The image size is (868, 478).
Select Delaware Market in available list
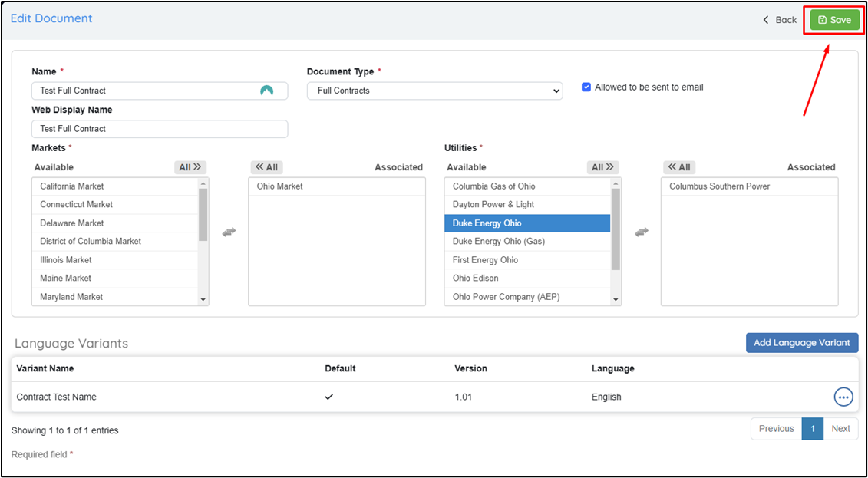pos(115,223)
